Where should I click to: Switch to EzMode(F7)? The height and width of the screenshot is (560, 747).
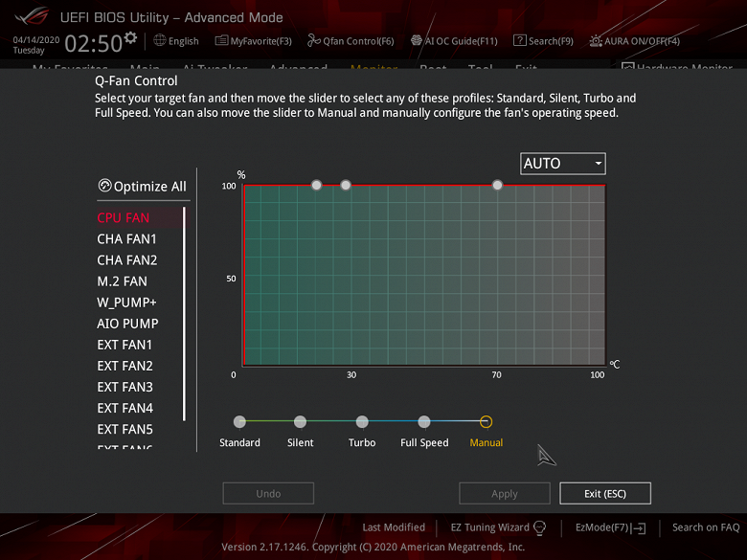602,527
